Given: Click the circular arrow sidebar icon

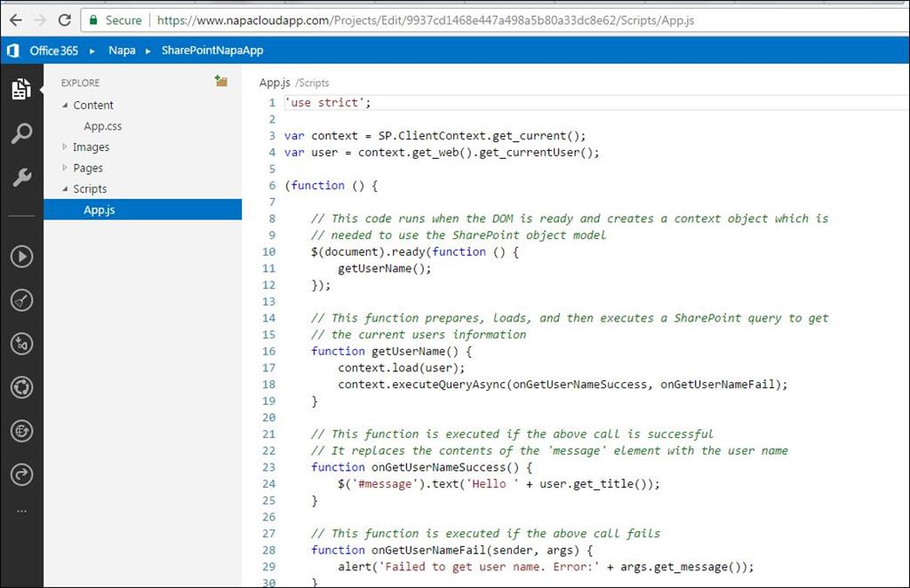Looking at the screenshot, I should point(21,475).
